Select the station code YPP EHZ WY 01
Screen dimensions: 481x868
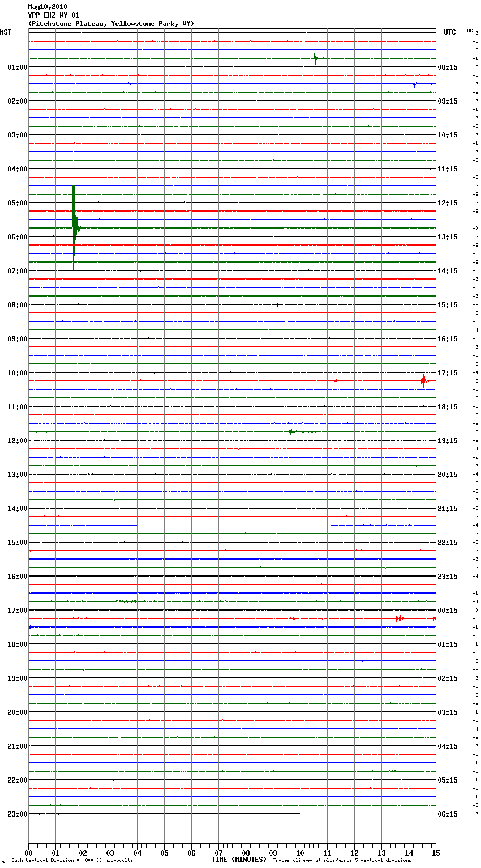[x=54, y=15]
